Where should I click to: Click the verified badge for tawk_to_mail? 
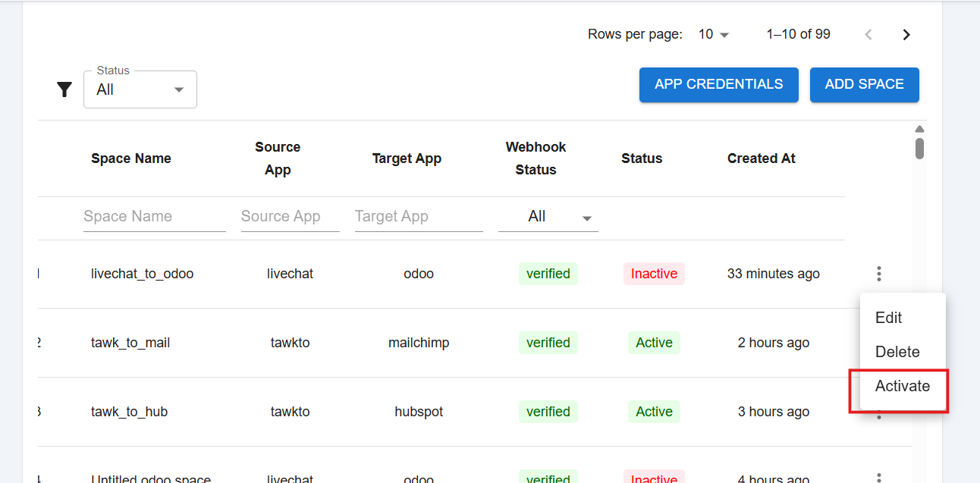pos(548,343)
